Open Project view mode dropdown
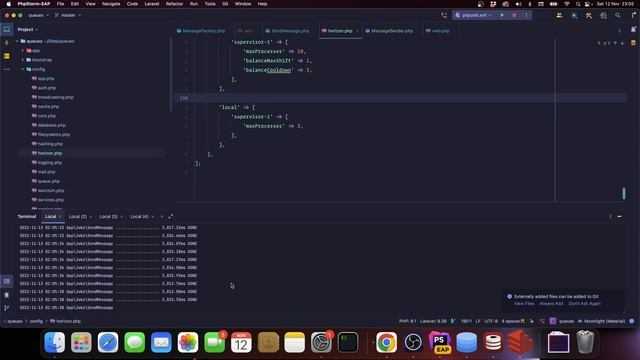The image size is (640, 360). click(27, 29)
